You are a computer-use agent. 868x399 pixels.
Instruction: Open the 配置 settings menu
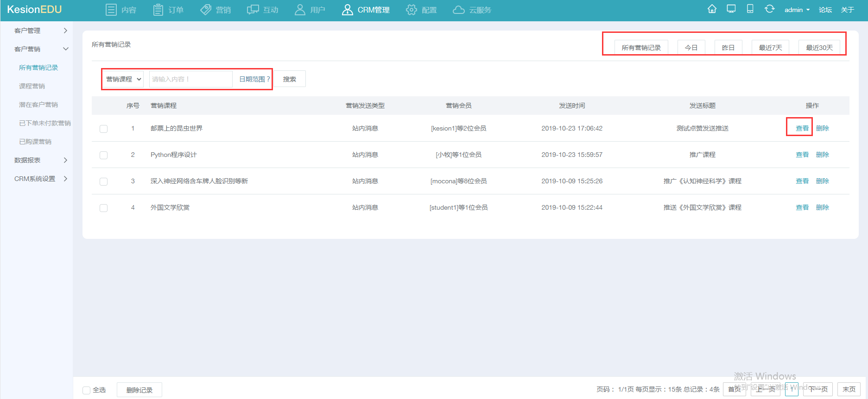coord(421,10)
